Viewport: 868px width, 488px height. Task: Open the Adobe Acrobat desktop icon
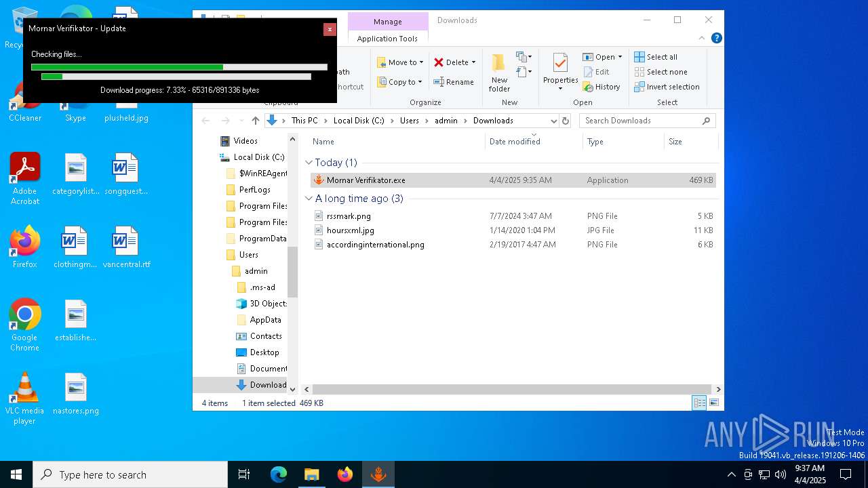tap(25, 178)
